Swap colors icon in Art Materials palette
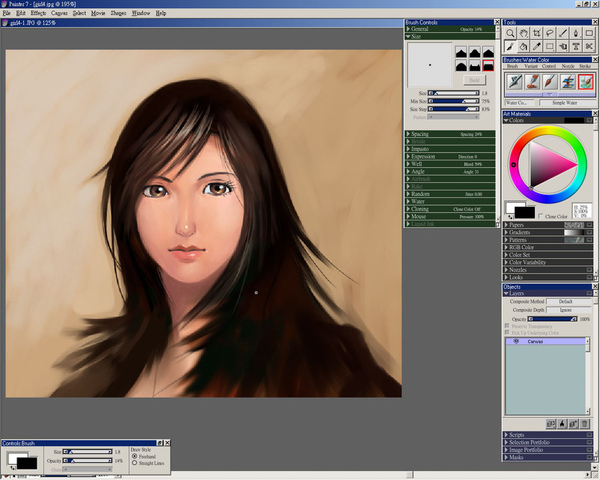 click(511, 217)
